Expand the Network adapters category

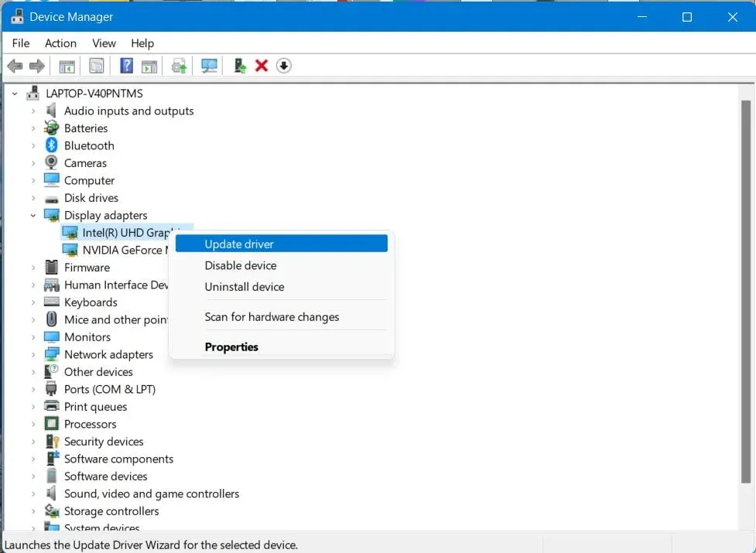tap(33, 354)
